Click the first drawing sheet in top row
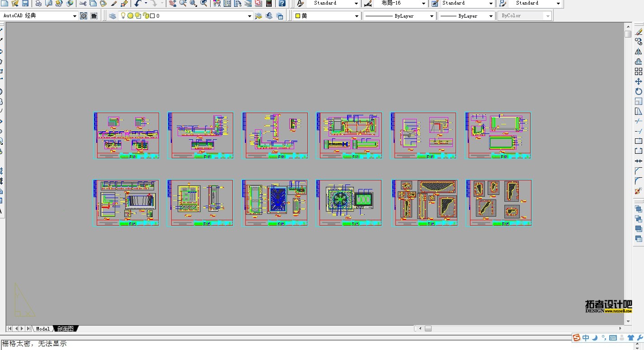Image resolution: width=644 pixels, height=350 pixels. coord(127,136)
